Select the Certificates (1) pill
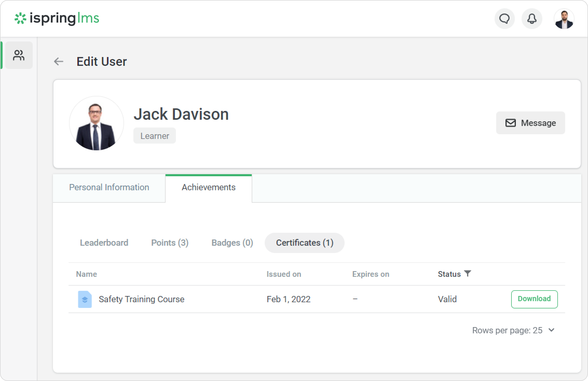The image size is (588, 381). (304, 243)
